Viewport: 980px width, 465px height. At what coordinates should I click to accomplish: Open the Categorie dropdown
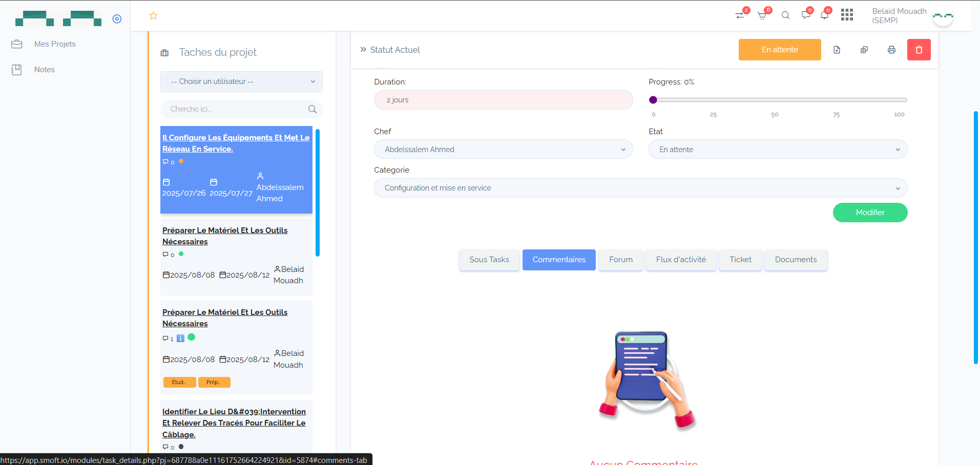tap(640, 188)
